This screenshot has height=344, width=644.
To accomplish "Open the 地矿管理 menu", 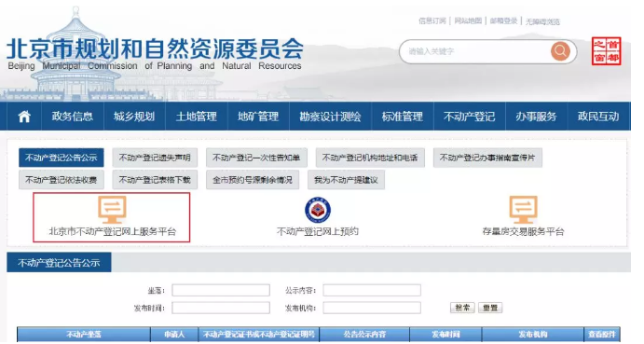I will [x=258, y=117].
